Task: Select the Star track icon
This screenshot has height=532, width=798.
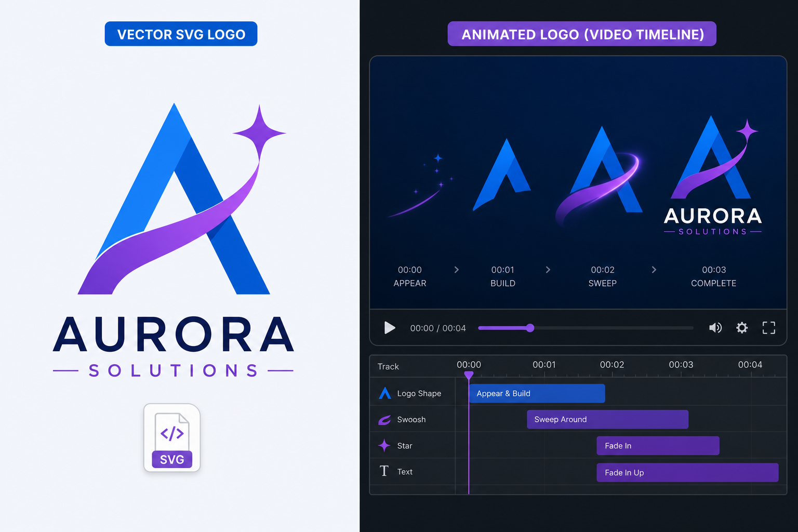Action: pyautogui.click(x=384, y=446)
